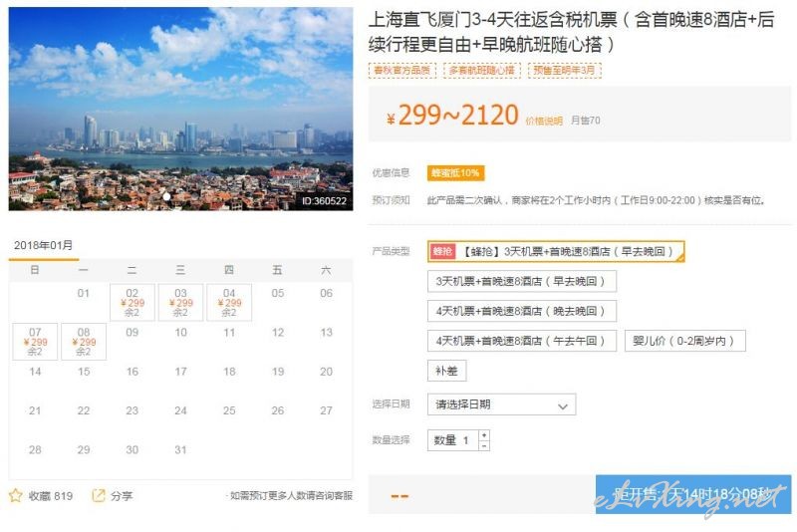Click calendar date 01
The height and width of the screenshot is (532, 797).
pos(84,293)
